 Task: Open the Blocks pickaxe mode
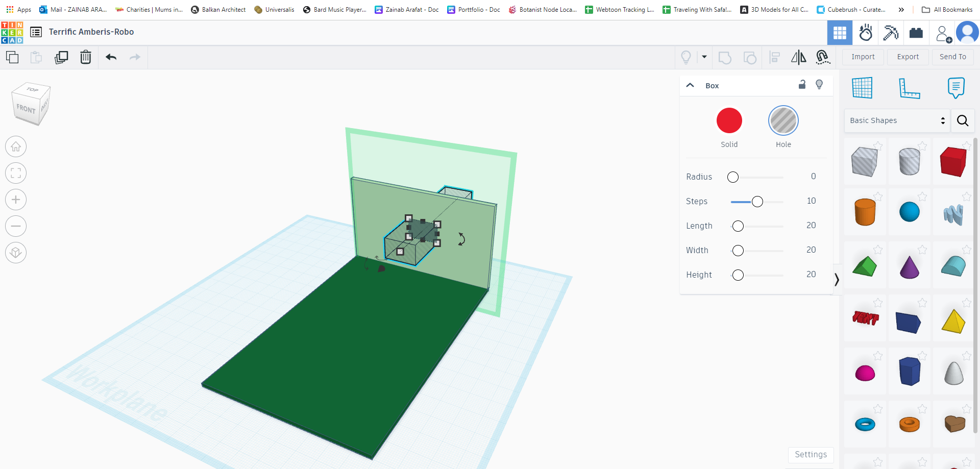click(891, 33)
